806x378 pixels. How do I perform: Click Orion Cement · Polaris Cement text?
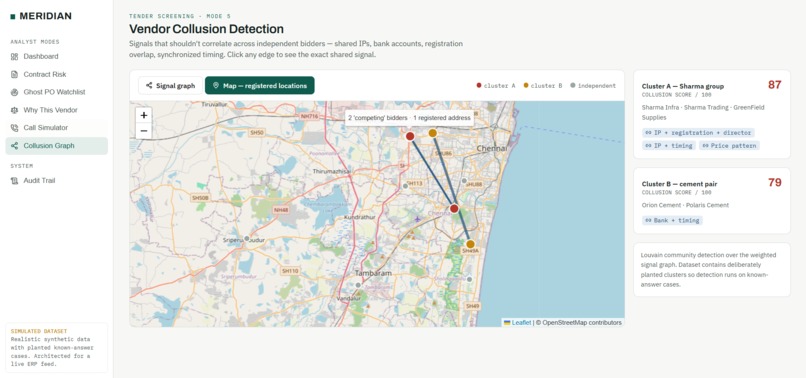685,205
